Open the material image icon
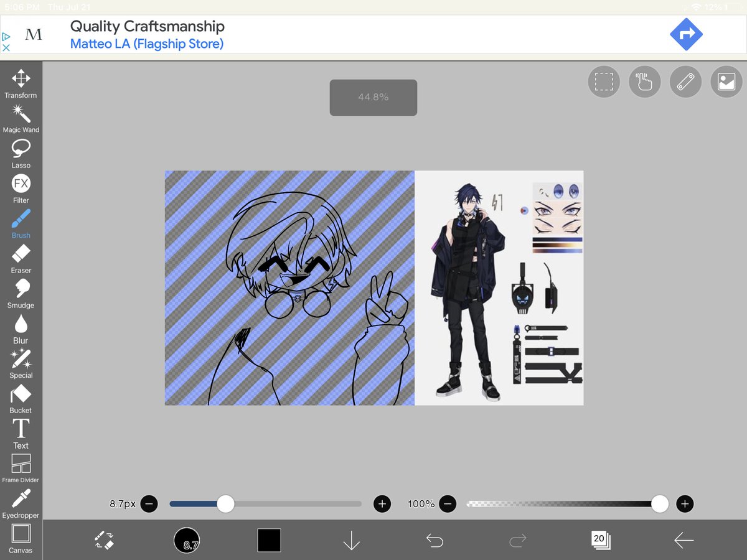747x560 pixels. (x=726, y=82)
